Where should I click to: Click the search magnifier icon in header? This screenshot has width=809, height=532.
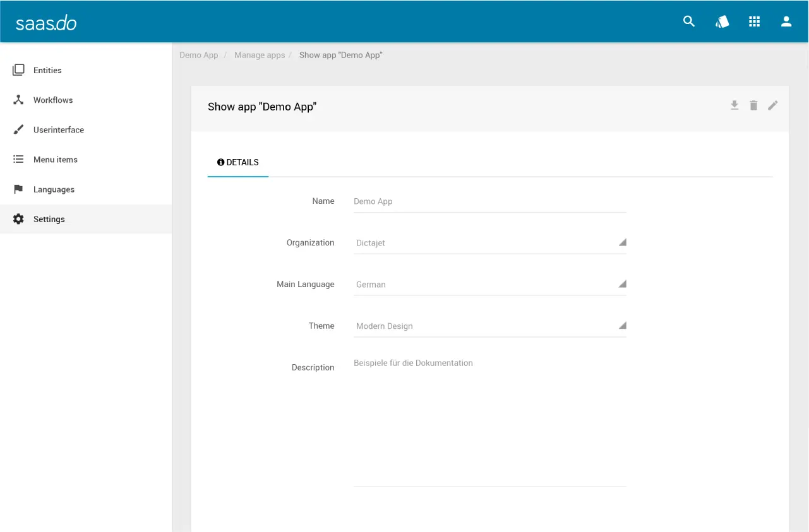click(x=689, y=21)
